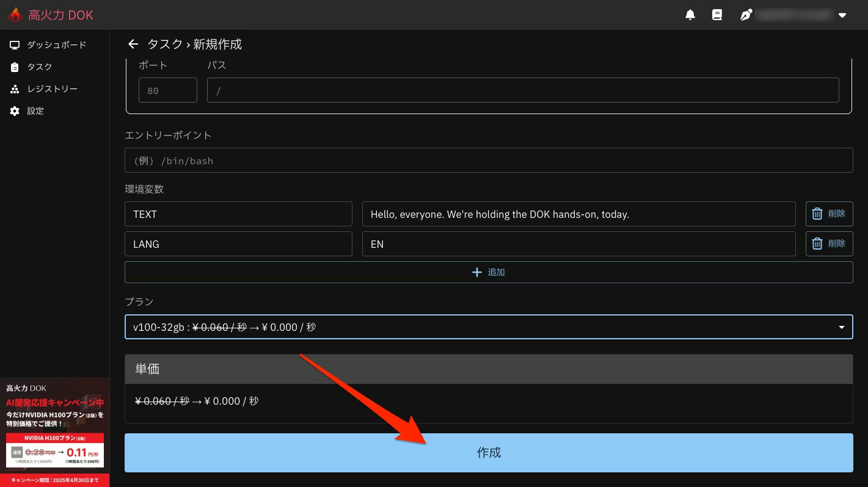Click the pen account icon in header
868x487 pixels.
746,15
